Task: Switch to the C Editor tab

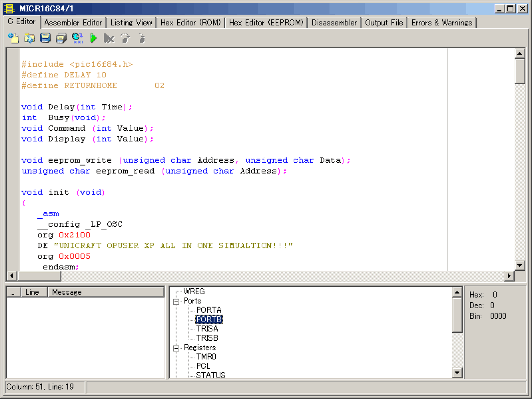Action: pyautogui.click(x=22, y=22)
